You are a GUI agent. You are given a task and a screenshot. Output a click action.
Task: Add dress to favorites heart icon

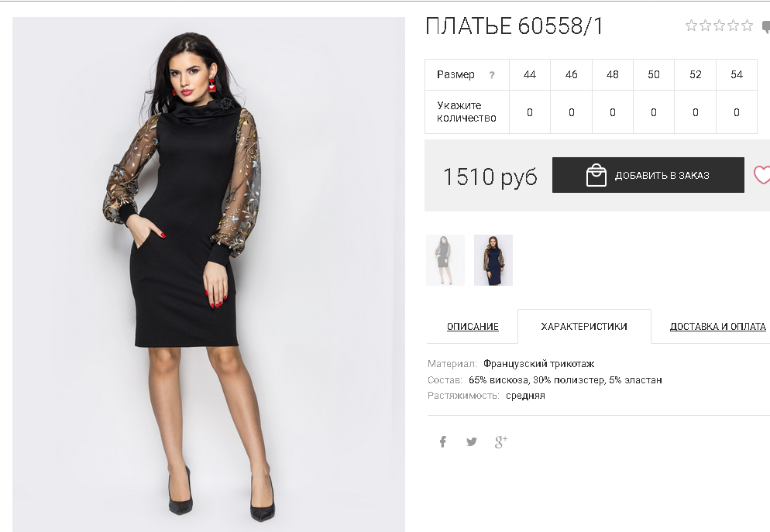tap(761, 175)
